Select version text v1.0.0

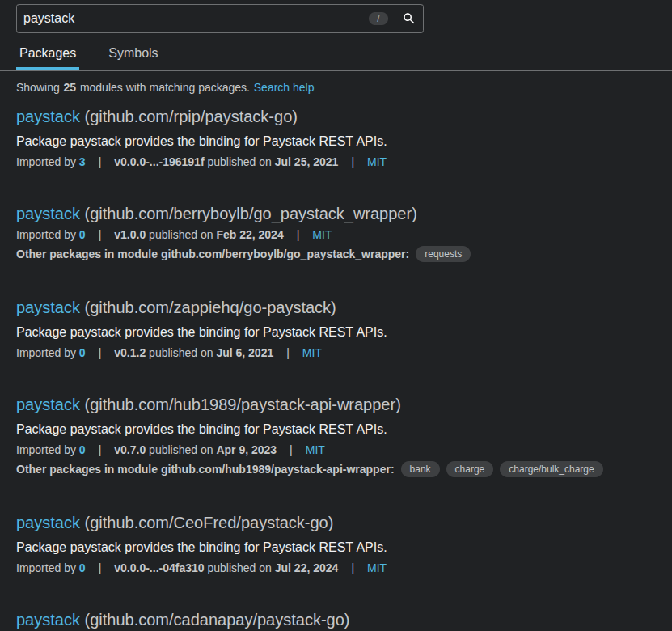130,235
